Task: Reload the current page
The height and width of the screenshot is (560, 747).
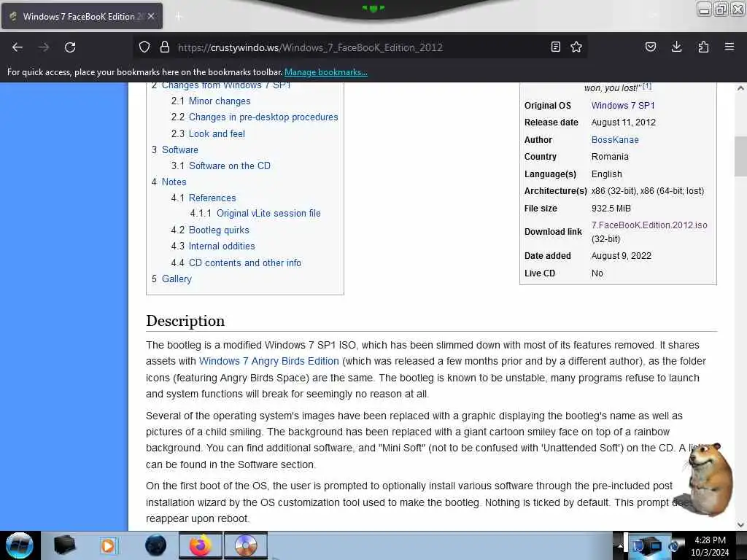Action: pyautogui.click(x=70, y=47)
